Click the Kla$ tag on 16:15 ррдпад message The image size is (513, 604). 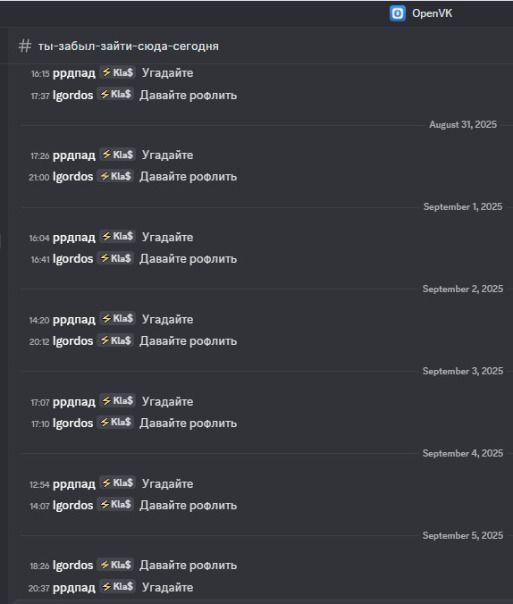point(117,72)
